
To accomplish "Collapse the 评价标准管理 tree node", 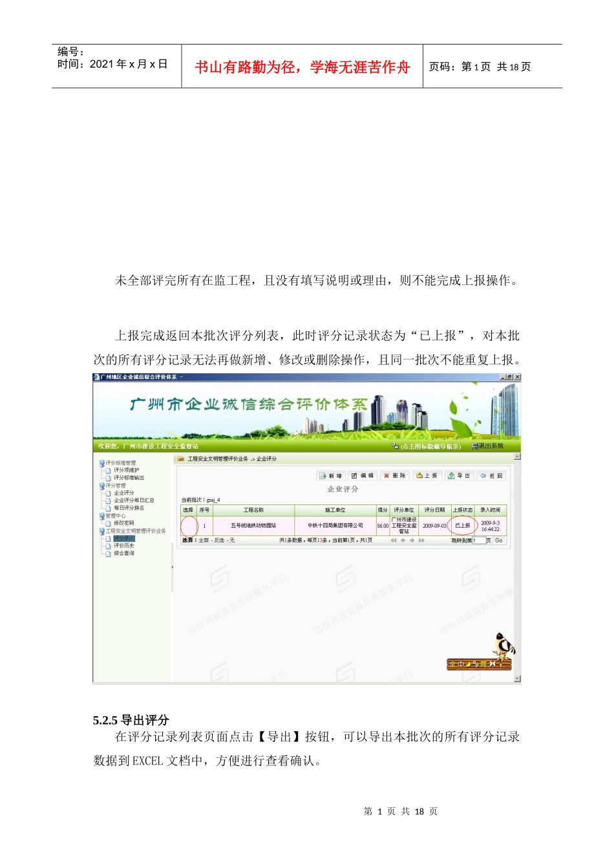I will (101, 463).
